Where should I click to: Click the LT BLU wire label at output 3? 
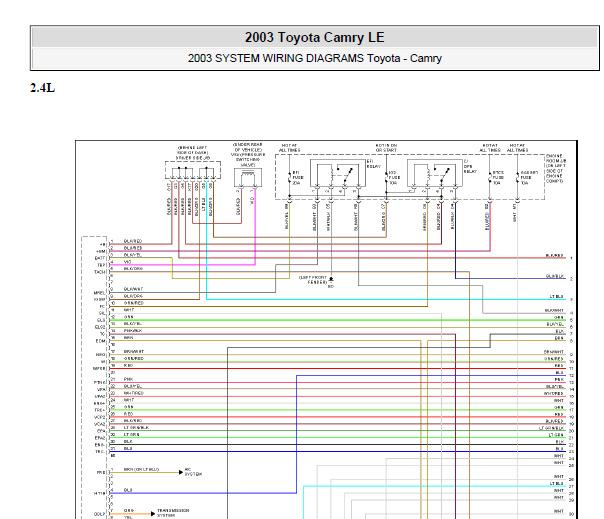point(557,297)
